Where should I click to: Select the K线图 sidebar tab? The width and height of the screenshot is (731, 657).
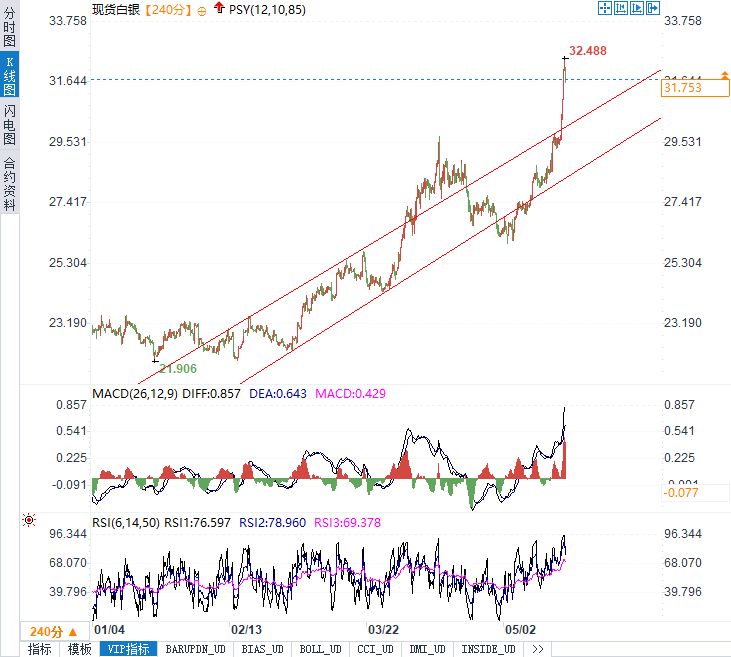9,75
